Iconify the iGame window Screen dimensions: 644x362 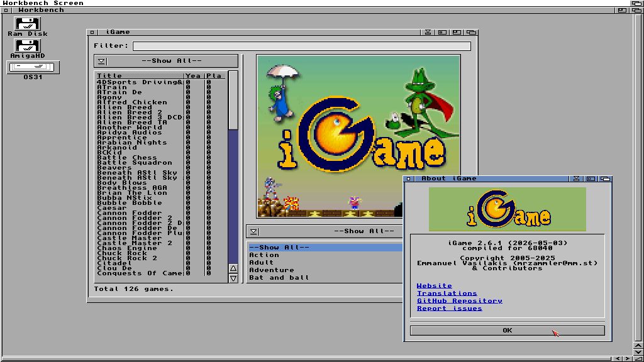point(428,32)
